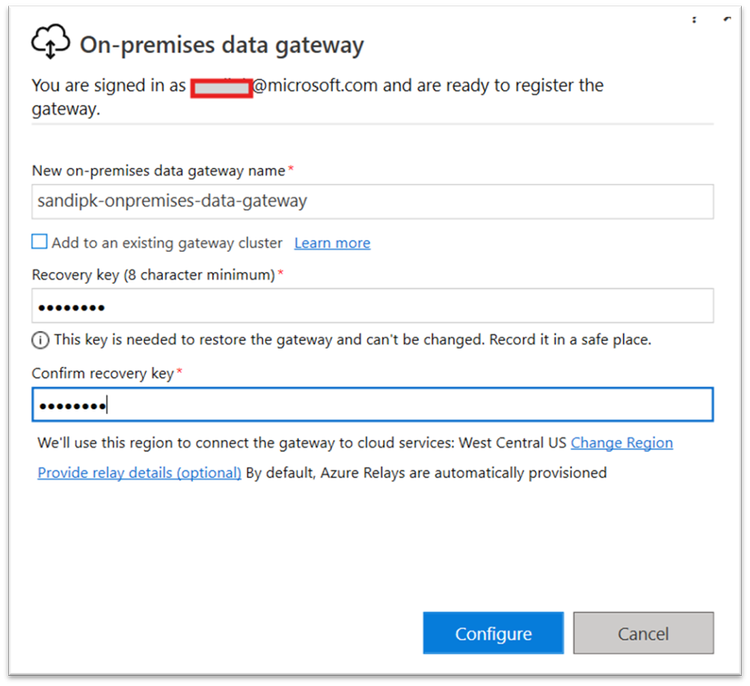Click the cloud gateway logo icon
The image size is (750, 686).
(51, 42)
